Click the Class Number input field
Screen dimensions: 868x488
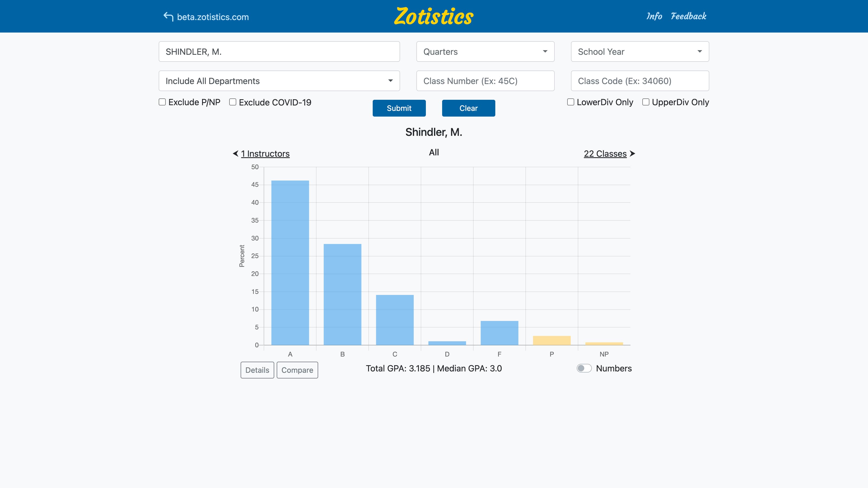(485, 81)
